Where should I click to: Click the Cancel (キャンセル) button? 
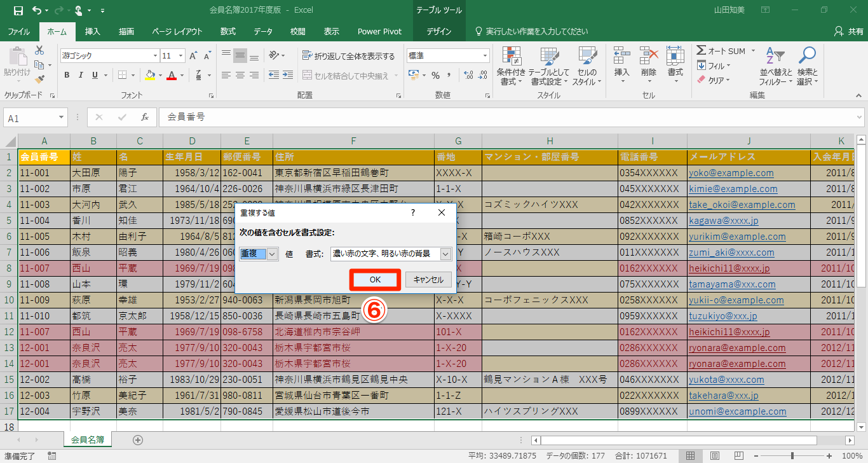(428, 280)
